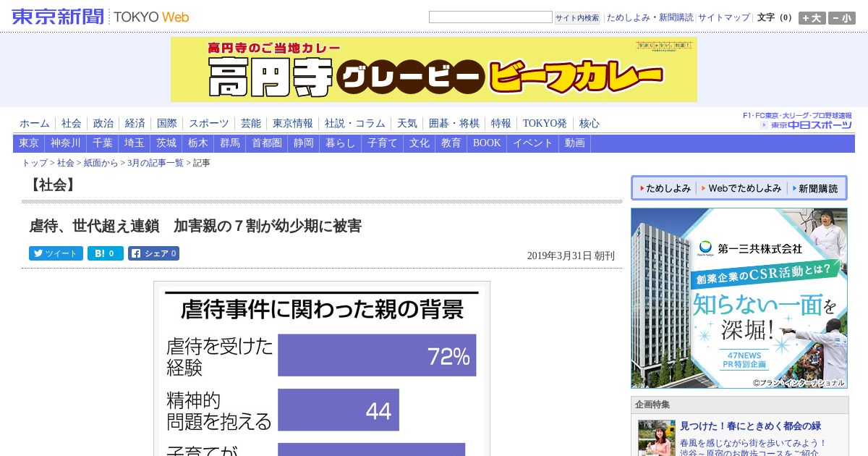Open 3月の記事一覧 breadcrumb link
The image size is (868, 456).
click(156, 164)
